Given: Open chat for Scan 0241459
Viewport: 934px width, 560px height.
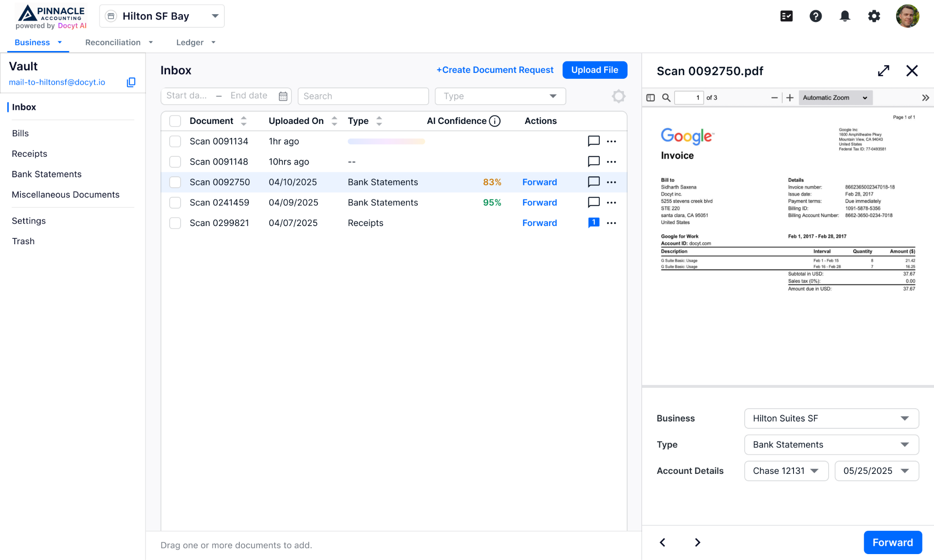Looking at the screenshot, I should coord(594,202).
